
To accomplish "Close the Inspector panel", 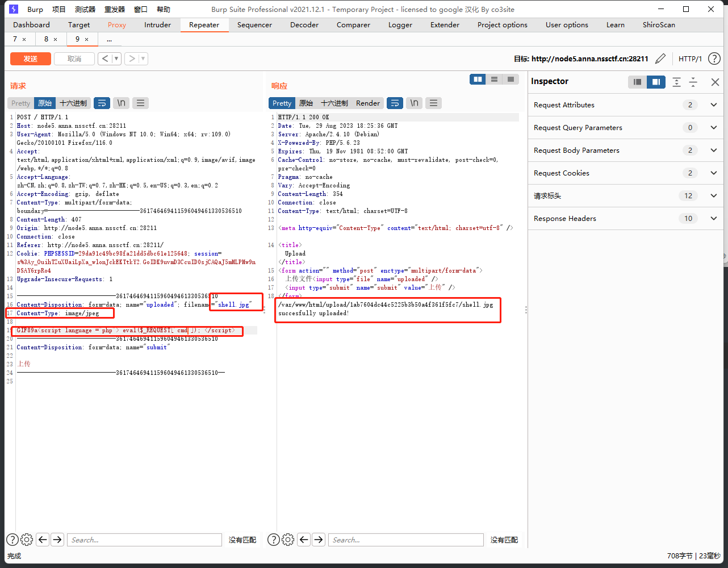I will 715,82.
